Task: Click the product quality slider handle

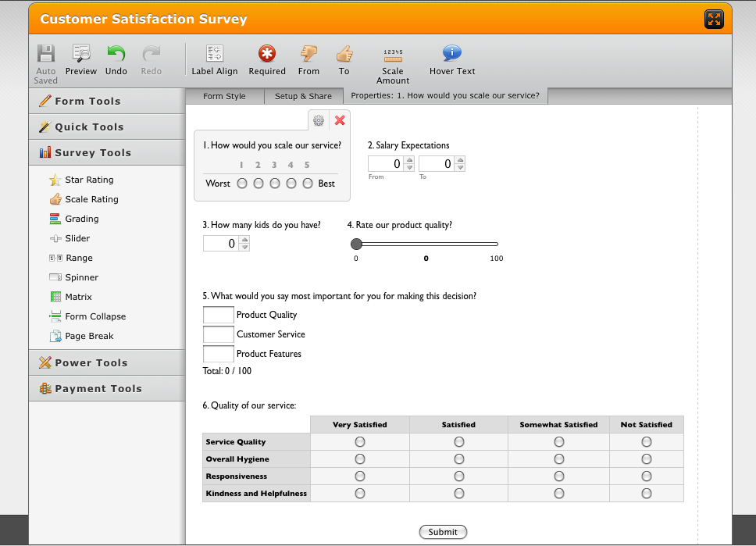Action: coord(357,244)
